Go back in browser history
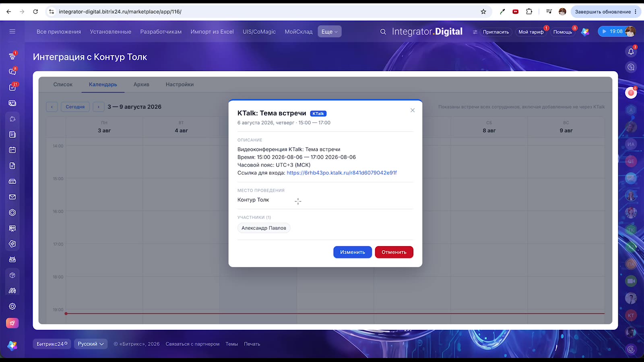The image size is (644, 362). [x=9, y=12]
